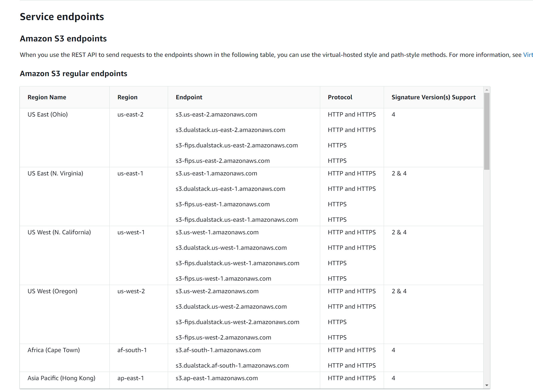Click the Africa (Cape Town) region name
Screen dimensions: 533x392
pyautogui.click(x=54, y=350)
